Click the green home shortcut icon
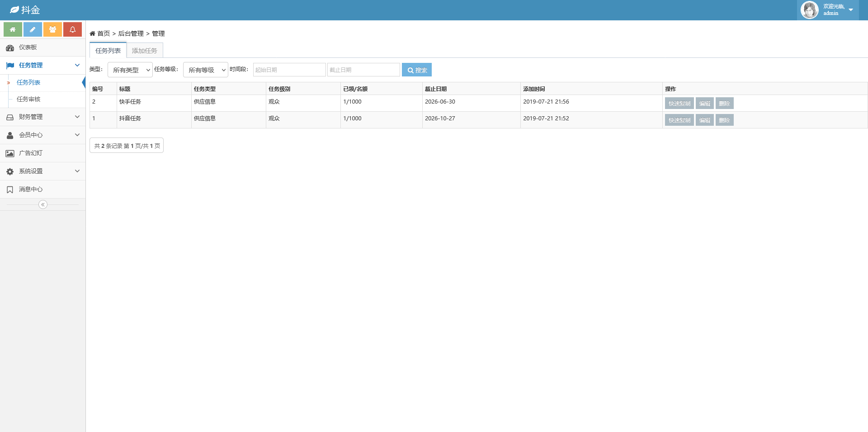Screen dimensions: 868x432 click(13, 29)
